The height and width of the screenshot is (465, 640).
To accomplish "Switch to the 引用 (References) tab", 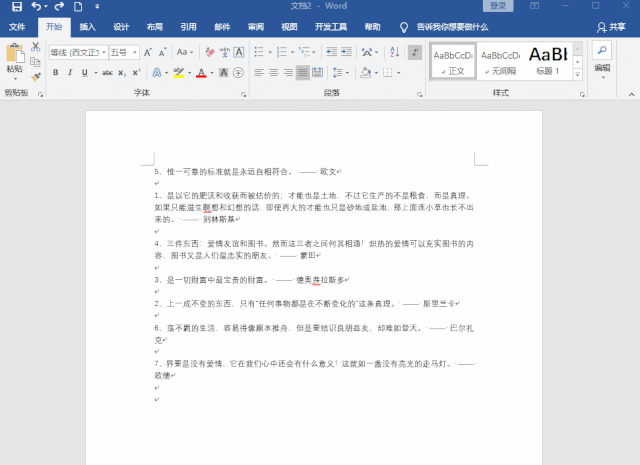I will [x=188, y=27].
